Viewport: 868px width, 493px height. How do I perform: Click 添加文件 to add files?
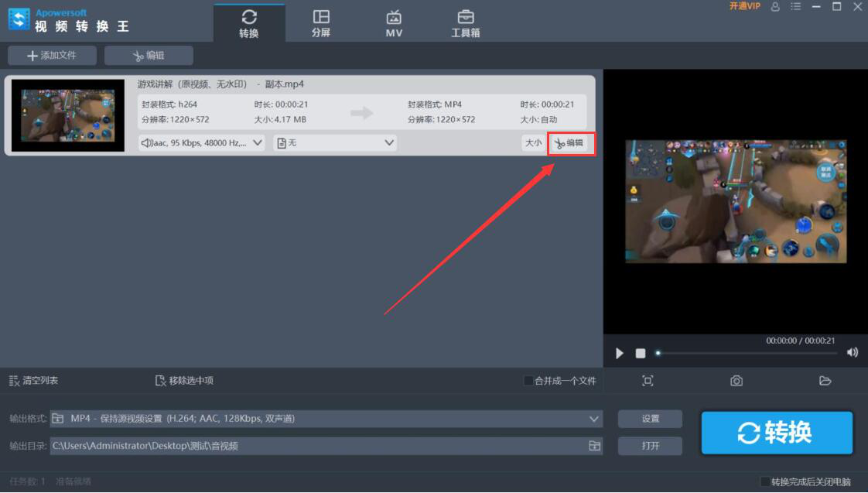tap(51, 55)
